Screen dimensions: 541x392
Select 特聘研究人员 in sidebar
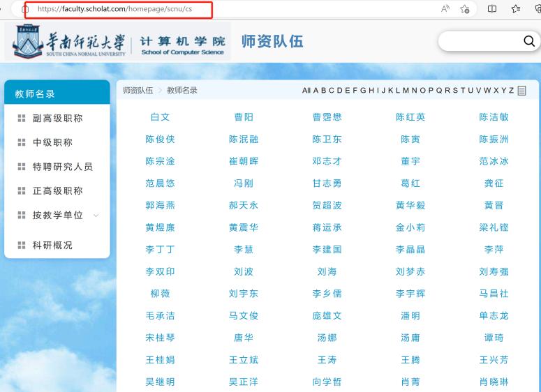(62, 167)
